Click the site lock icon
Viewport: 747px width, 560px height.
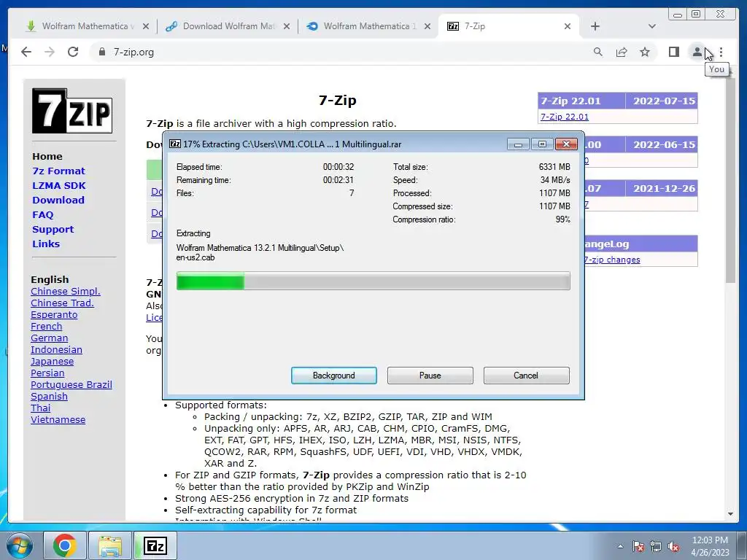click(x=101, y=52)
